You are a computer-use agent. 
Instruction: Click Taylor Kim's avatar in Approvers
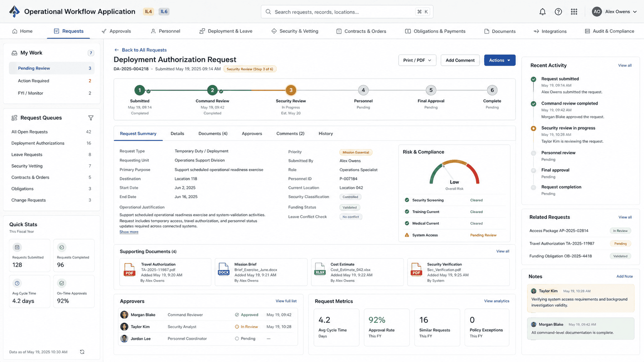[x=124, y=327]
